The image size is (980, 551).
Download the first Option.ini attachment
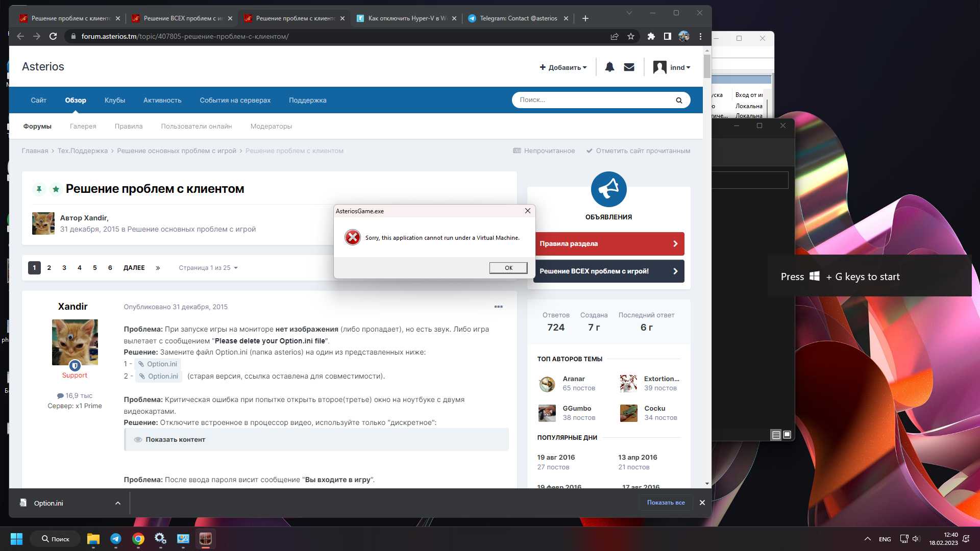click(x=158, y=364)
